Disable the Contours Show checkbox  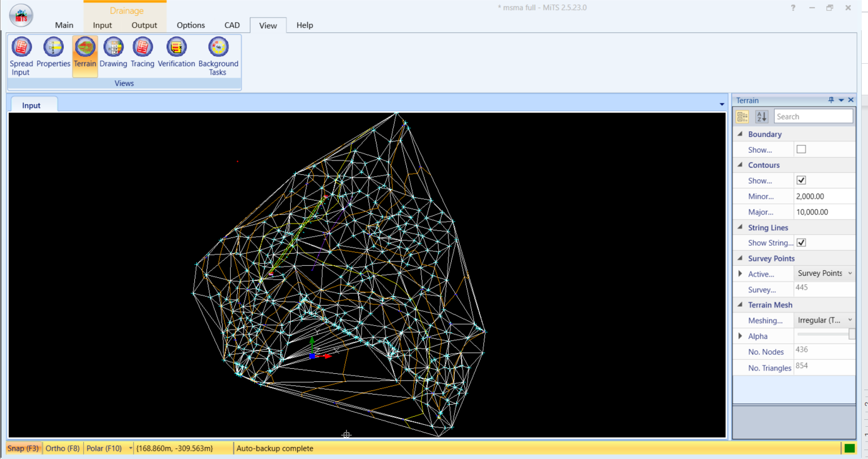[x=801, y=181]
